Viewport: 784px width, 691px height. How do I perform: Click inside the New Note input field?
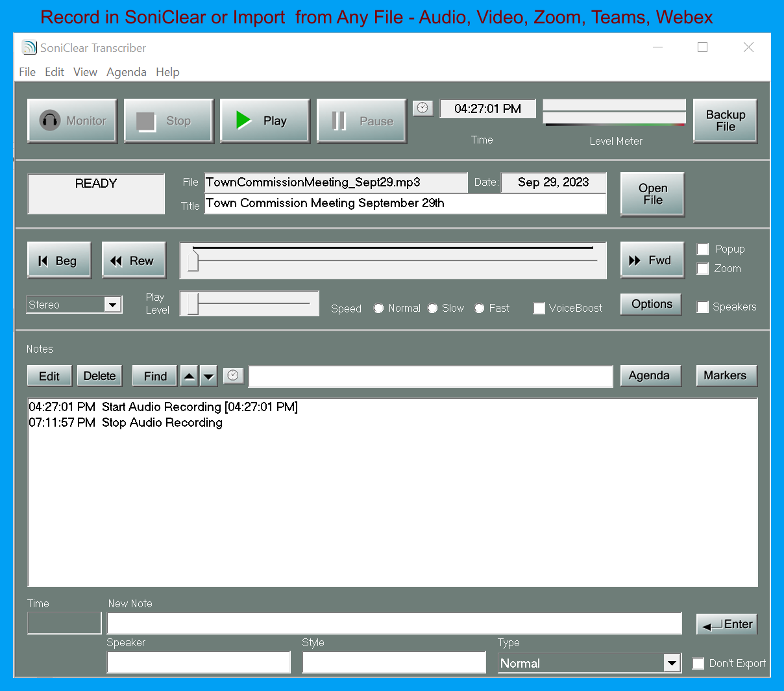click(x=395, y=623)
